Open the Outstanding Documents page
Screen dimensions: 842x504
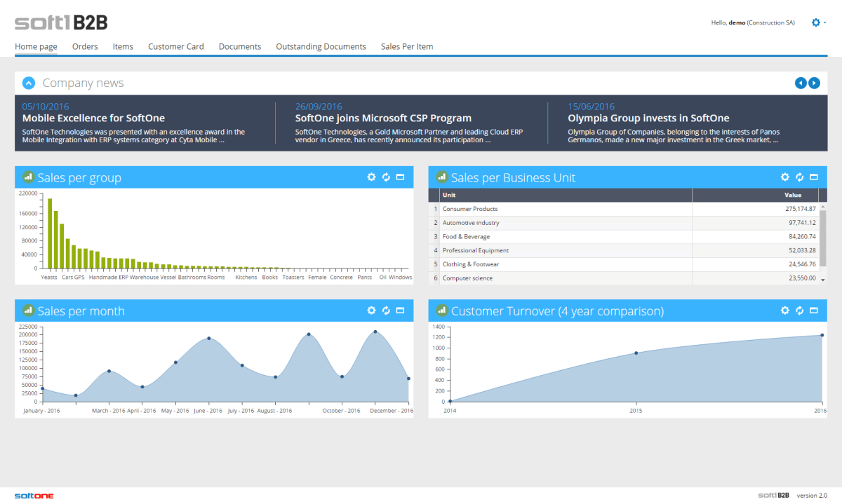point(321,46)
